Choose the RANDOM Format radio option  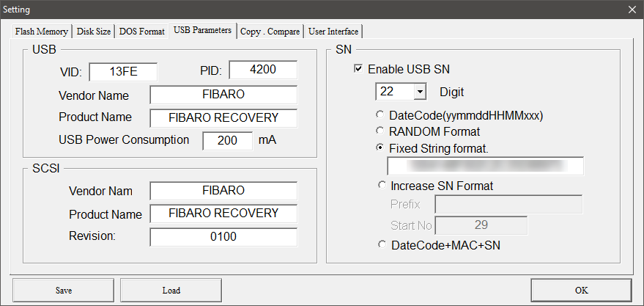point(381,131)
